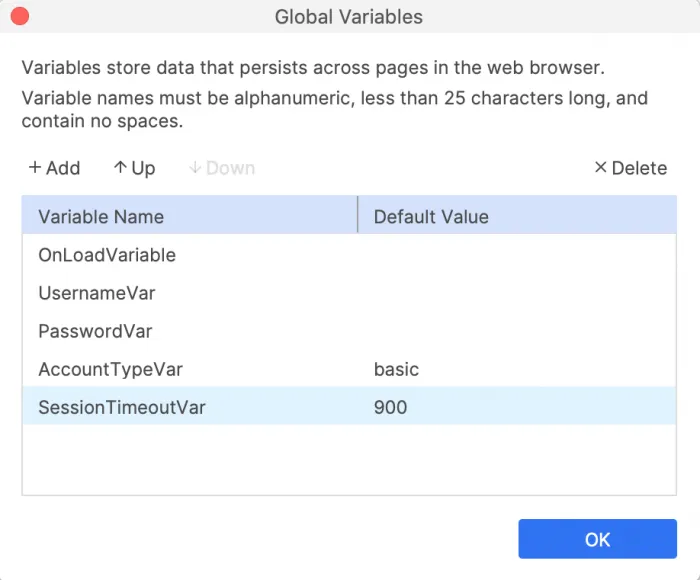Click empty area below the variables list
This screenshot has height=580, width=700.
pos(349,460)
